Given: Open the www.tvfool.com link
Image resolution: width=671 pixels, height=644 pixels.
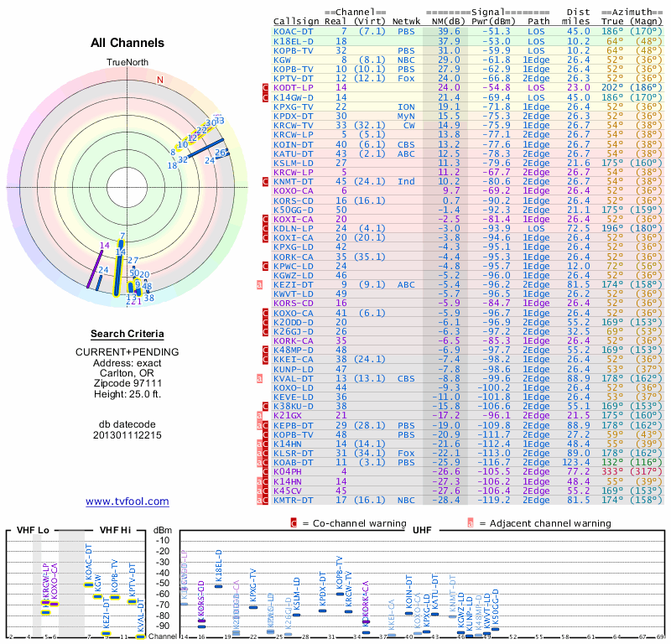Looking at the screenshot, I should coord(127,501).
